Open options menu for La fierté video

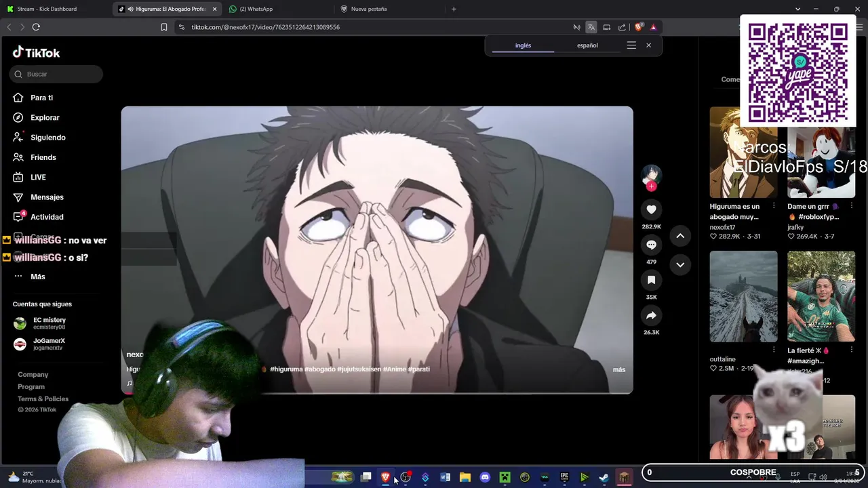(x=851, y=350)
